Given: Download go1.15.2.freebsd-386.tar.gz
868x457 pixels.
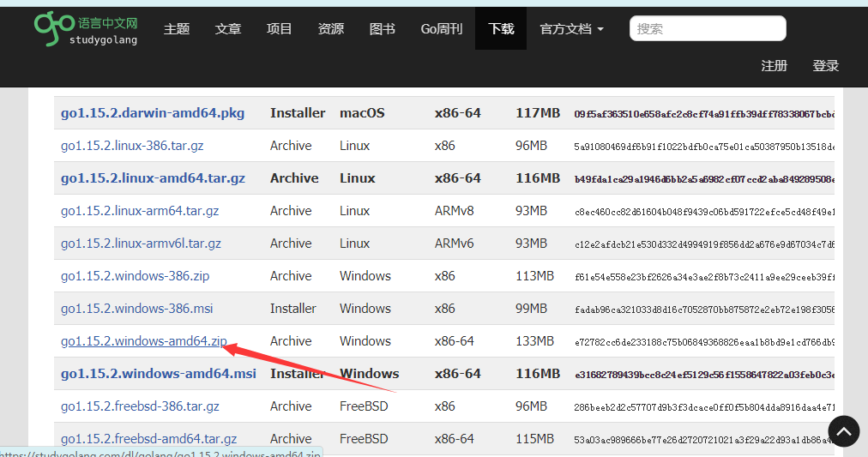Looking at the screenshot, I should pos(140,406).
